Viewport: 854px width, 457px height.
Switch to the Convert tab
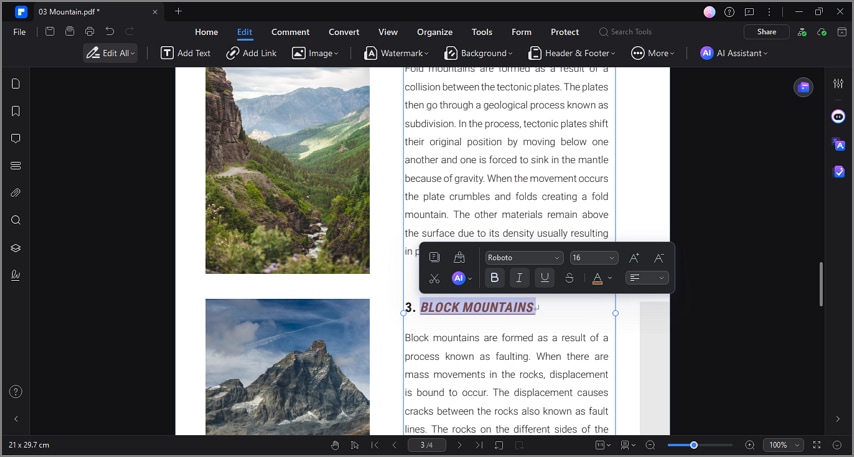coord(344,32)
